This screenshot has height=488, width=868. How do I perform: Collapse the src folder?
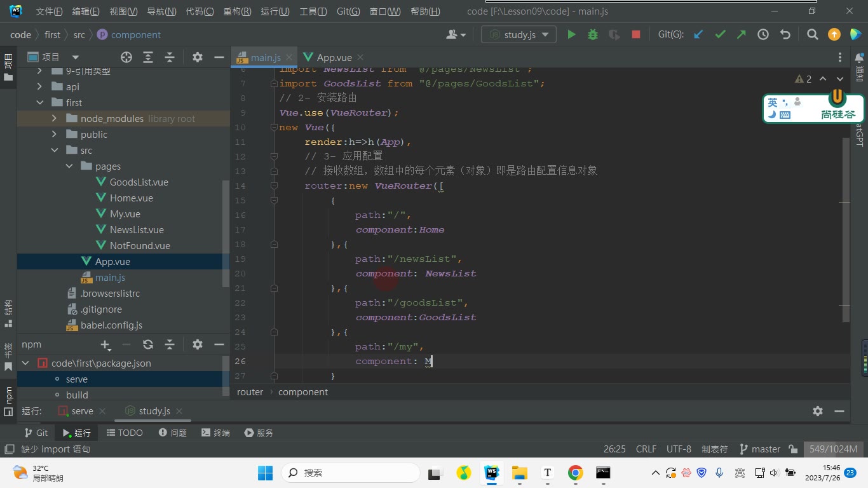[x=54, y=151]
